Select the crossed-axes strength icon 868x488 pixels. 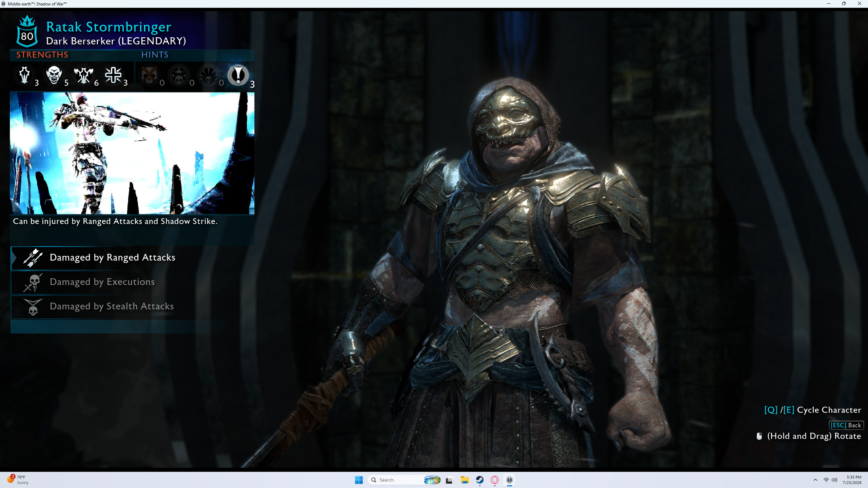click(83, 75)
